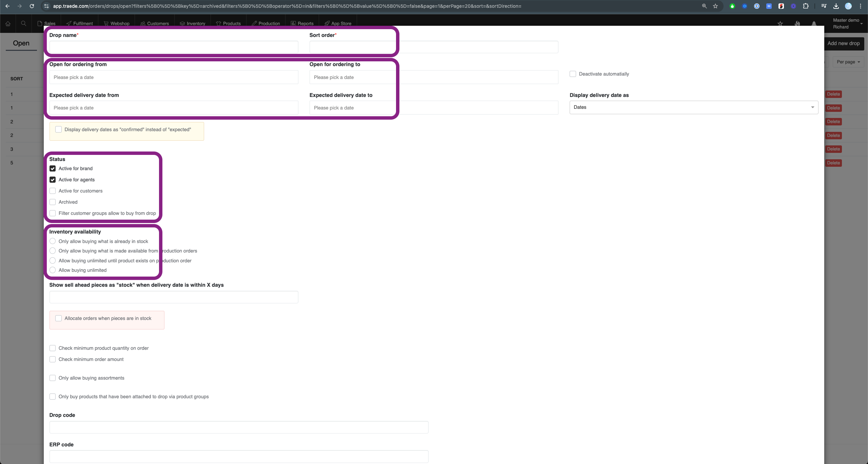This screenshot has width=868, height=464.
Task: Click the ERP code input field
Action: [x=239, y=456]
